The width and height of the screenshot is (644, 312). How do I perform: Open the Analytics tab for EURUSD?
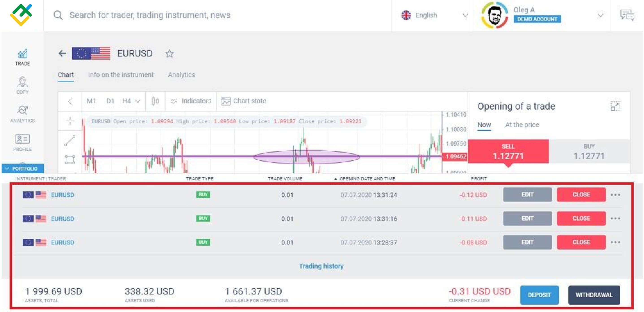[x=182, y=74]
